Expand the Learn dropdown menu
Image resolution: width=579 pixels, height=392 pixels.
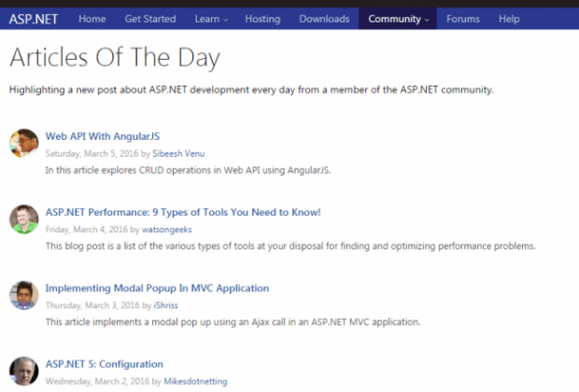click(211, 19)
